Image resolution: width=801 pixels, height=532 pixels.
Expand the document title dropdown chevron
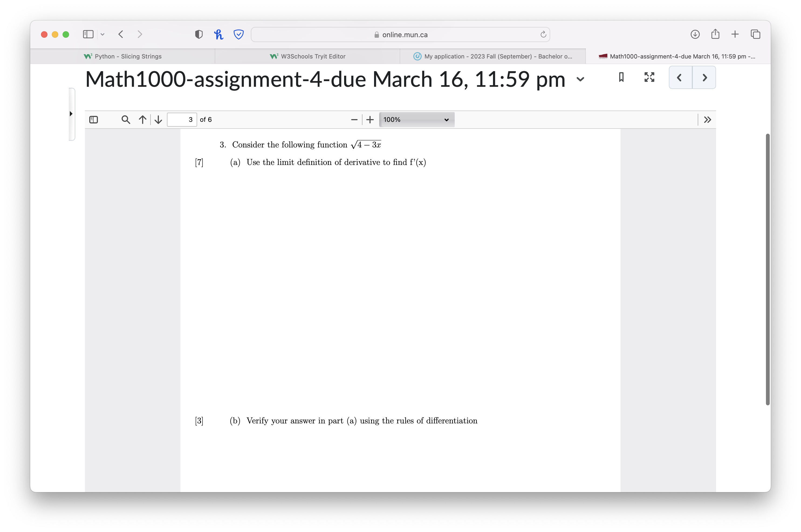pyautogui.click(x=580, y=80)
